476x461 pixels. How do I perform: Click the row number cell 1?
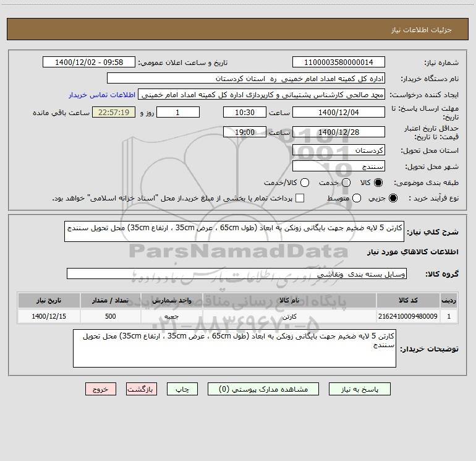[449, 316]
